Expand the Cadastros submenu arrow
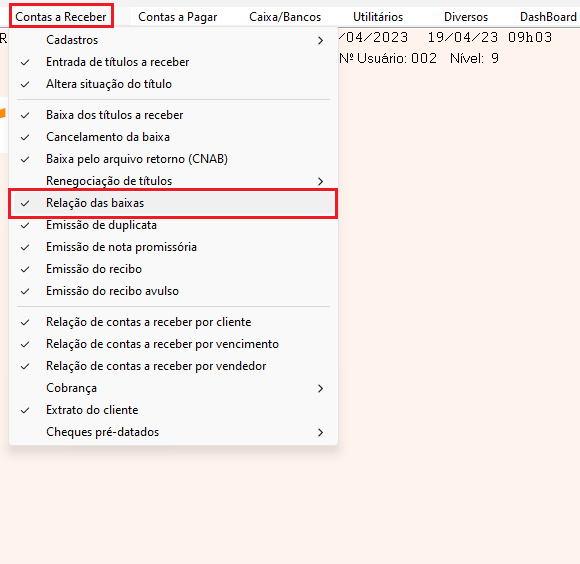 (x=320, y=40)
